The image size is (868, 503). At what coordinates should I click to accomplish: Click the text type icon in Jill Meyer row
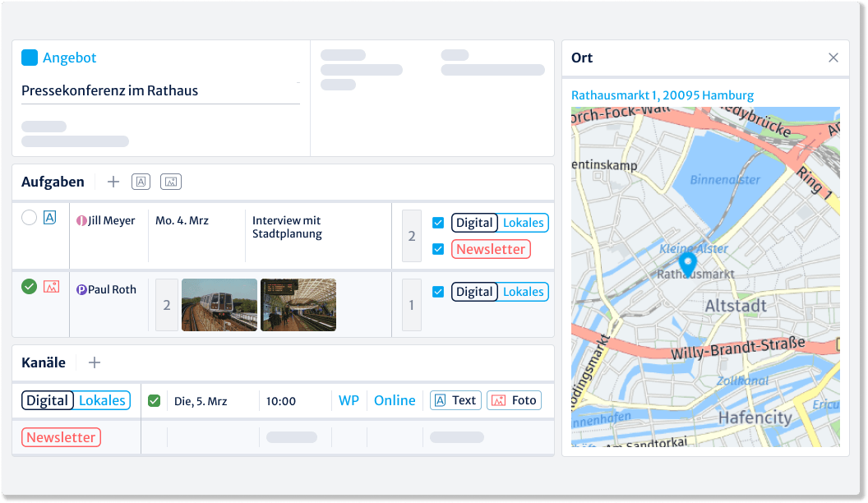pos(50,219)
